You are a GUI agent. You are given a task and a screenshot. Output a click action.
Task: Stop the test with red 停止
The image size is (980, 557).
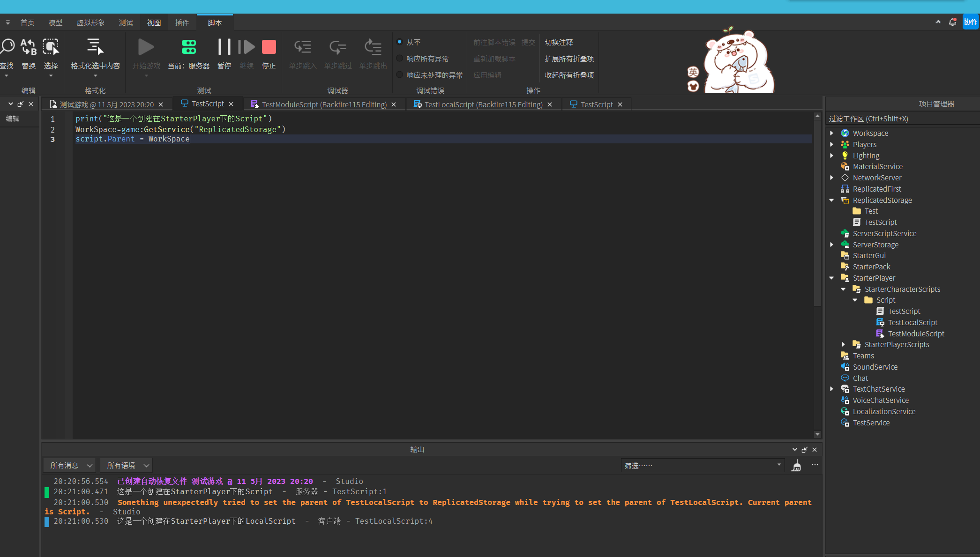(269, 47)
